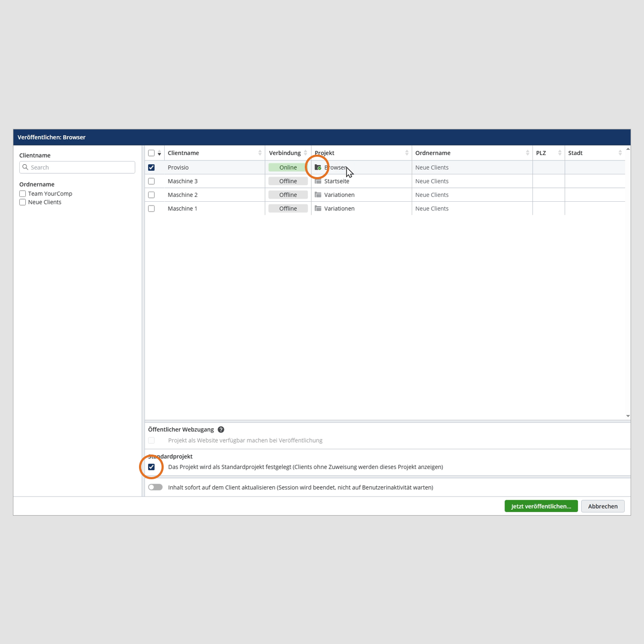Click help icon beside Öffentlicher Webzugang
Viewport: 644px width, 644px height.
click(x=221, y=429)
